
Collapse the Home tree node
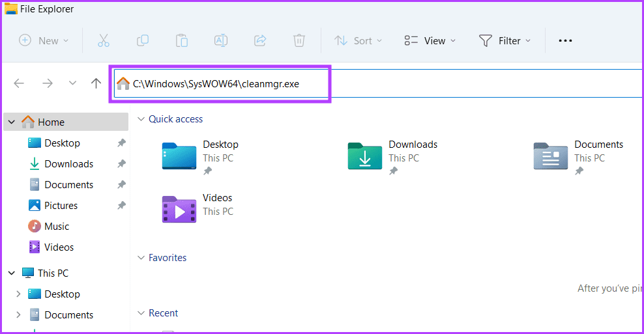[x=12, y=122]
